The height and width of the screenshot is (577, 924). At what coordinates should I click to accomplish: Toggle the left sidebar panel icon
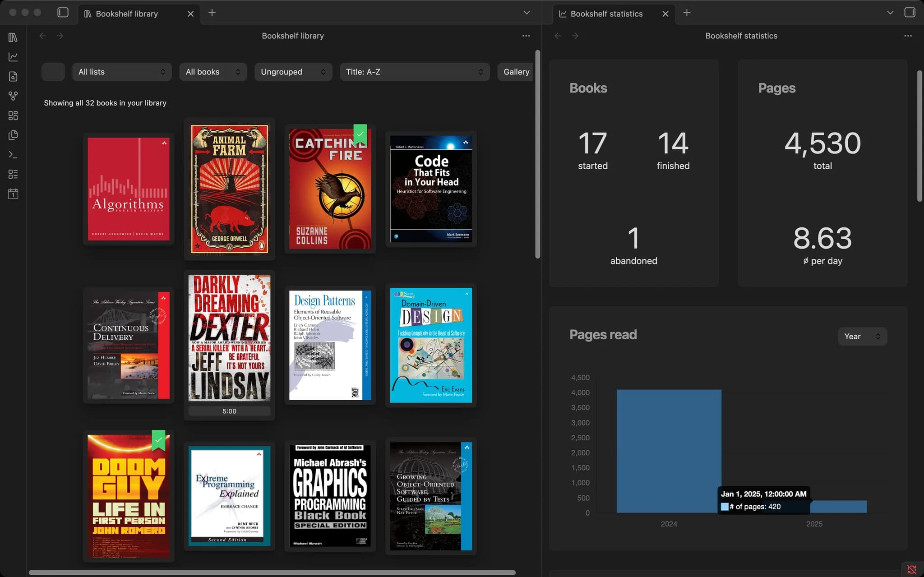(63, 13)
